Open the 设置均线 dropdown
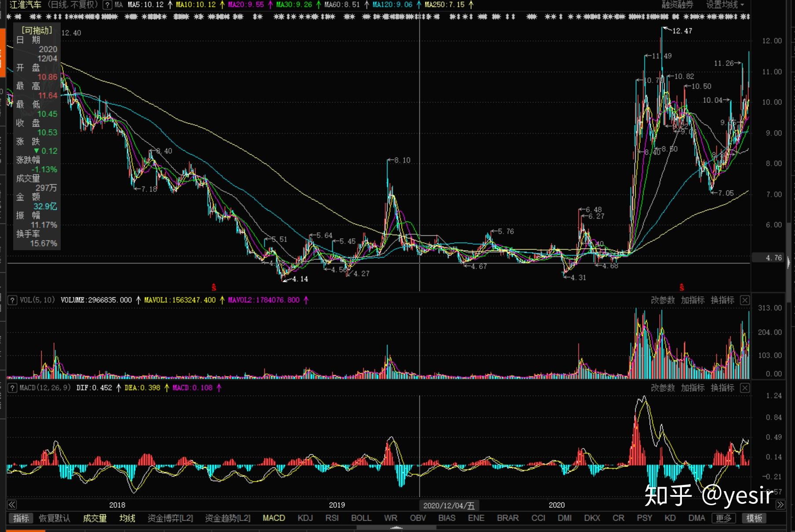This screenshot has width=795, height=532. click(725, 5)
